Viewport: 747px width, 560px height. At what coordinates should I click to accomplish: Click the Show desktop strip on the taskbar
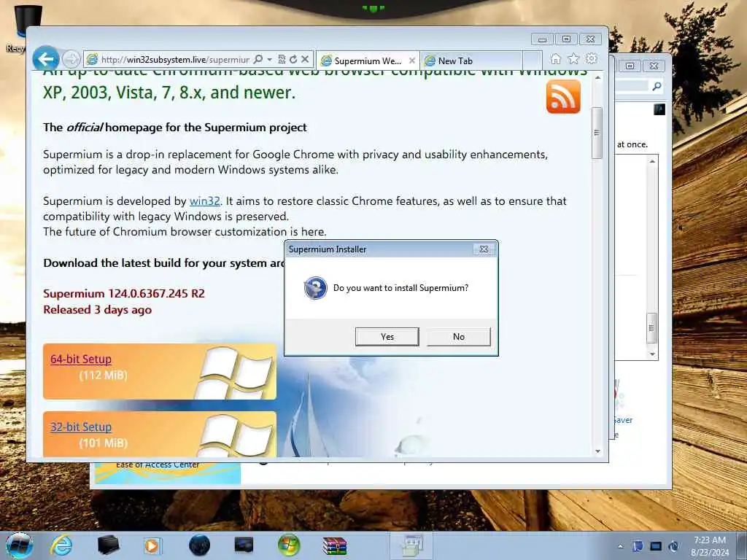pyautogui.click(x=742, y=545)
